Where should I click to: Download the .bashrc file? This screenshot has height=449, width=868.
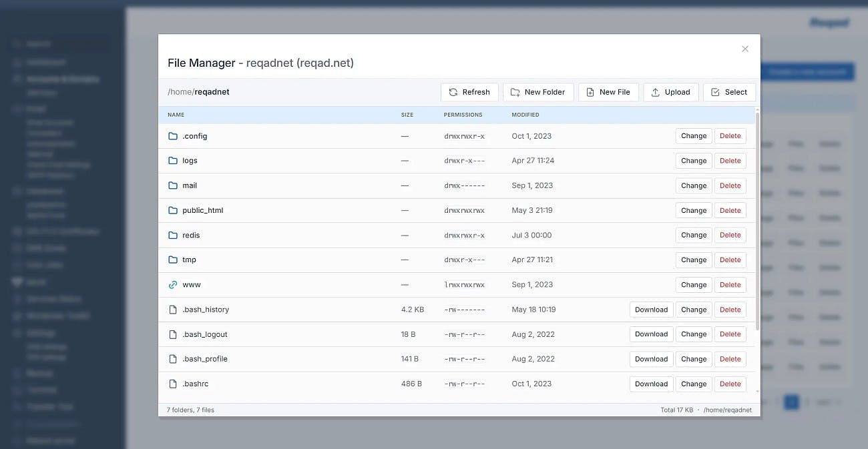pos(652,384)
